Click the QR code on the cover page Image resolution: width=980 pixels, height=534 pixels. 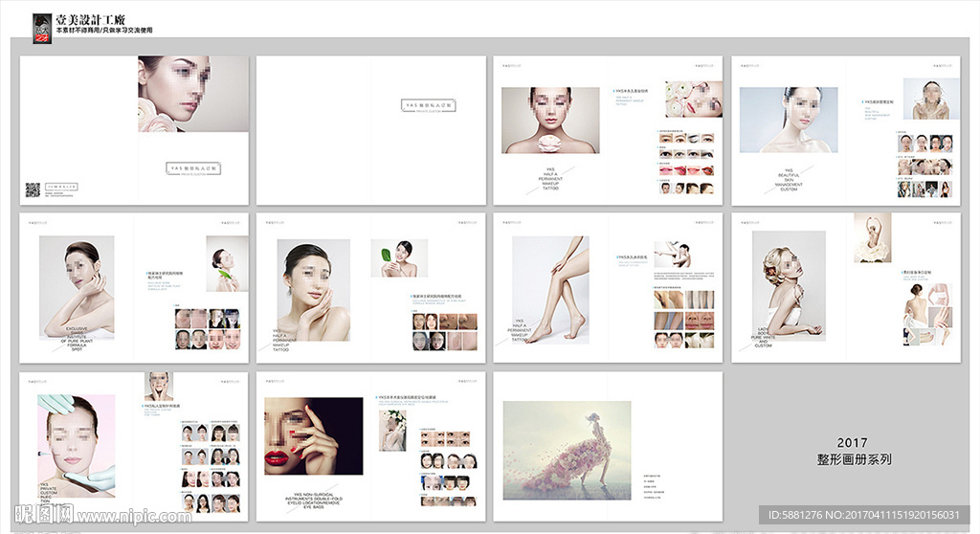click(x=33, y=189)
